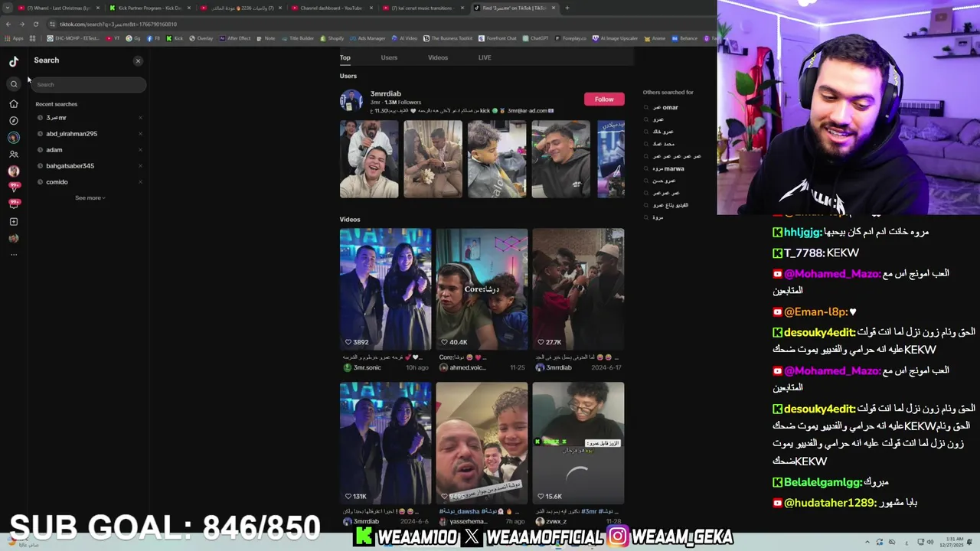The width and height of the screenshot is (980, 551).
Task: Open the Behance bookmark
Action: (x=684, y=38)
